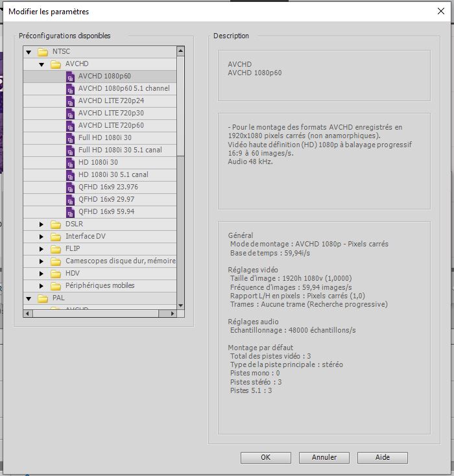
Task: Collapse the AVCHD subfolder arrow
Action: (41, 64)
